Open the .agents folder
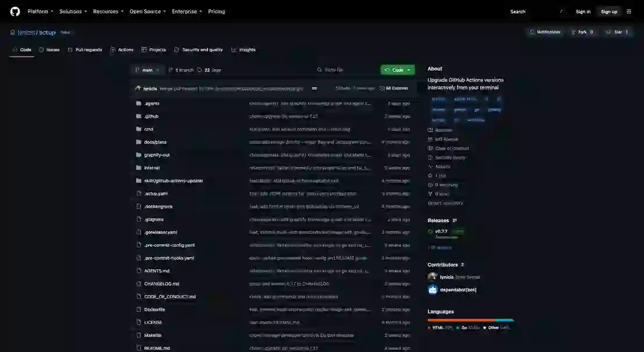 (x=151, y=104)
